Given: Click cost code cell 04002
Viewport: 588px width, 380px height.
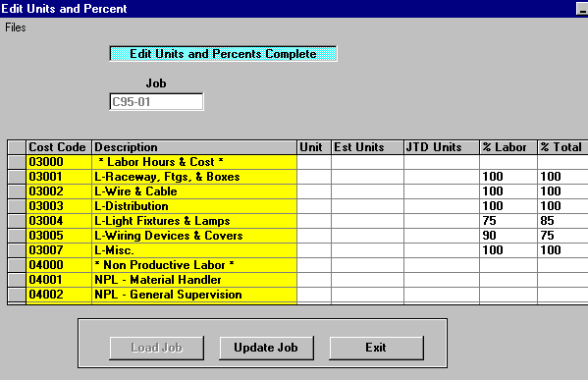Looking at the screenshot, I should click(x=59, y=295).
